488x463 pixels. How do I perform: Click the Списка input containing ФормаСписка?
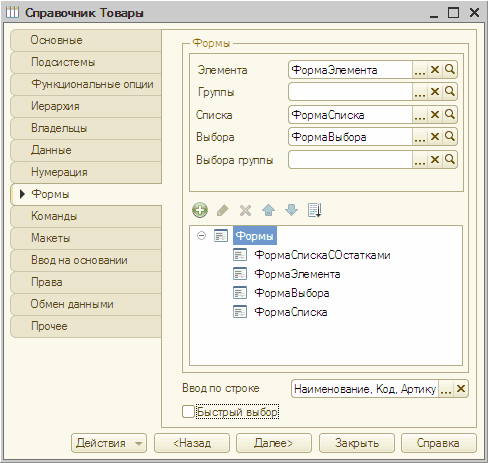point(350,115)
